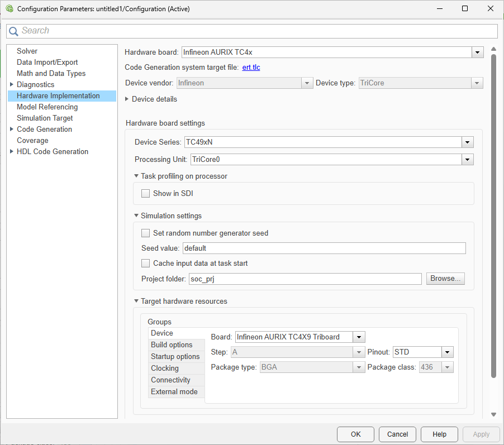
Task: Open the Build options group
Action: [x=177, y=344]
